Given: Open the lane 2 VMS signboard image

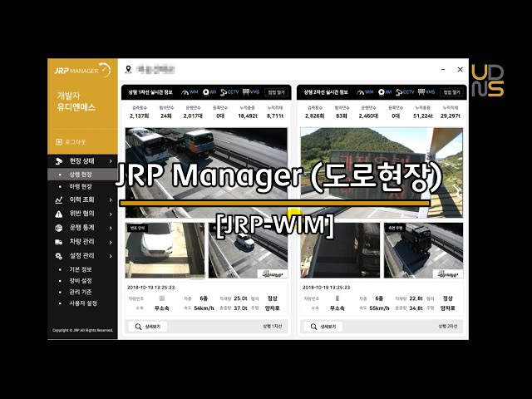Looking at the screenshot, I should [x=382, y=172].
